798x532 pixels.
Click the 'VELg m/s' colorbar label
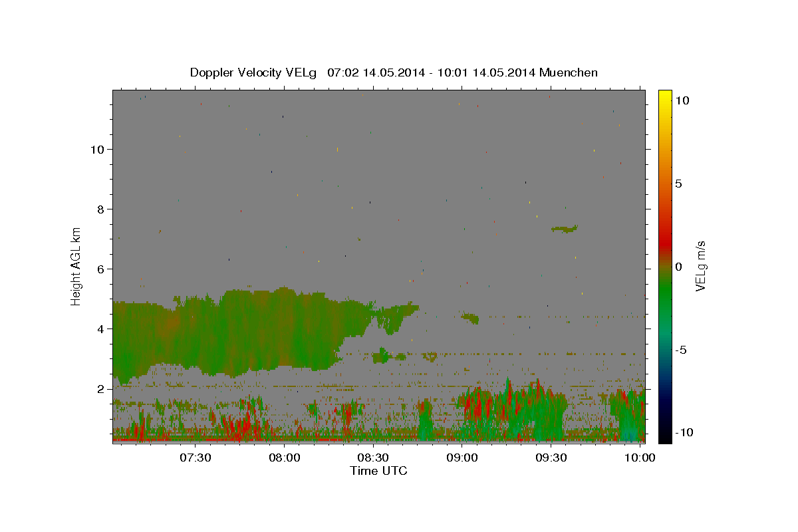[x=700, y=266]
